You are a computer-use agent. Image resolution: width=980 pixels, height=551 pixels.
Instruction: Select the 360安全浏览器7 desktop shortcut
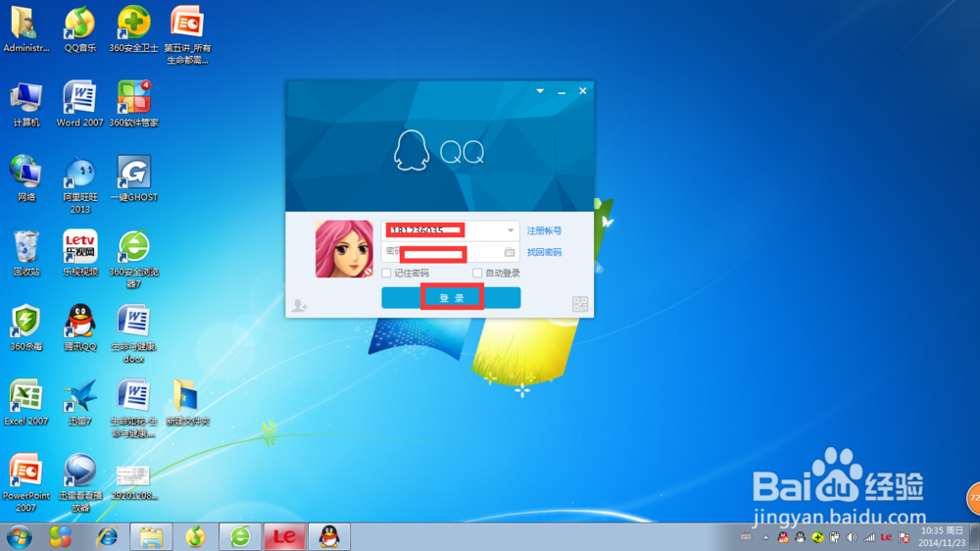[x=133, y=260]
